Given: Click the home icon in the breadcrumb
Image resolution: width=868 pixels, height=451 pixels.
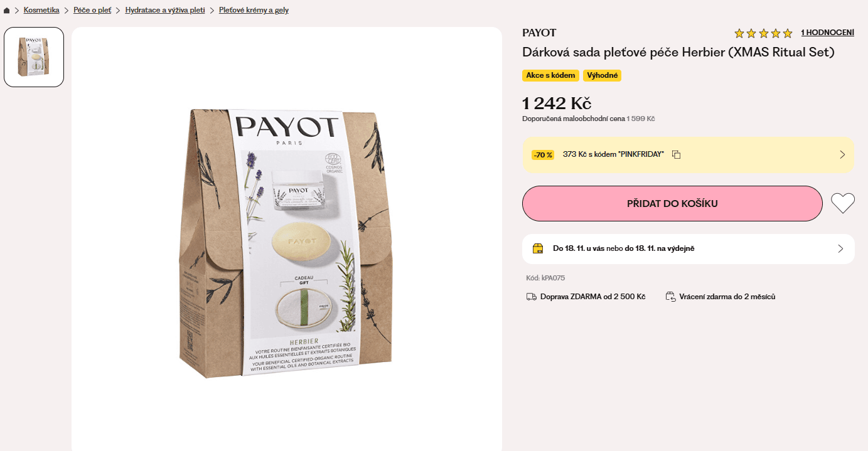Looking at the screenshot, I should (x=6, y=10).
